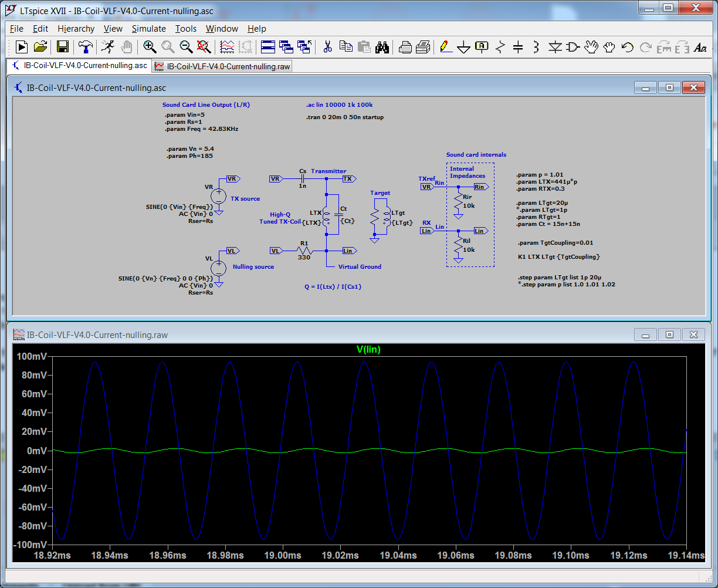Click the V(lin) trace label
This screenshot has height=588, width=718.
click(x=369, y=350)
